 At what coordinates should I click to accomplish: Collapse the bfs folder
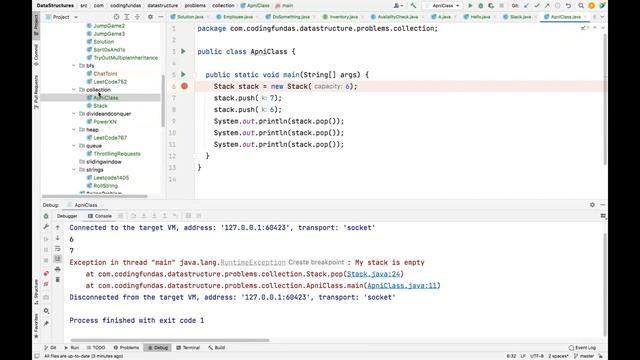pyautogui.click(x=74, y=66)
